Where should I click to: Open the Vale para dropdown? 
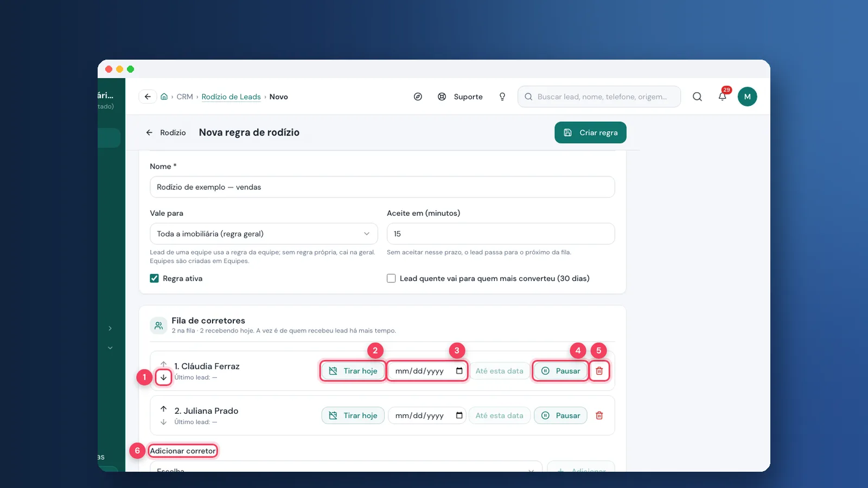[264, 234]
